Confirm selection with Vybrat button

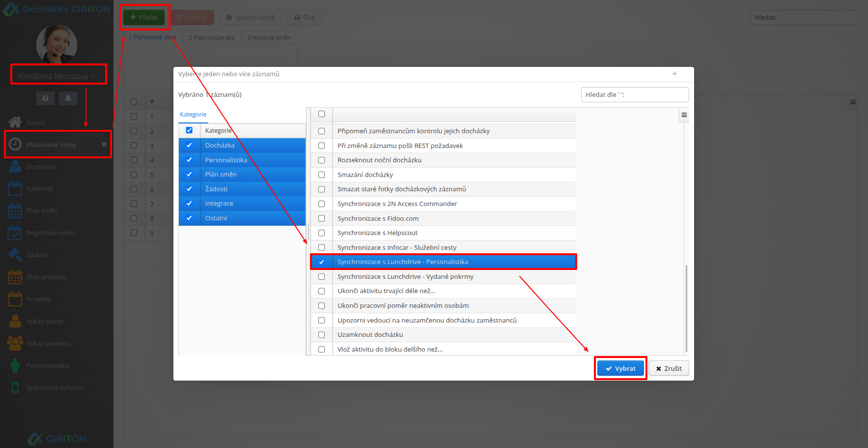tap(620, 368)
